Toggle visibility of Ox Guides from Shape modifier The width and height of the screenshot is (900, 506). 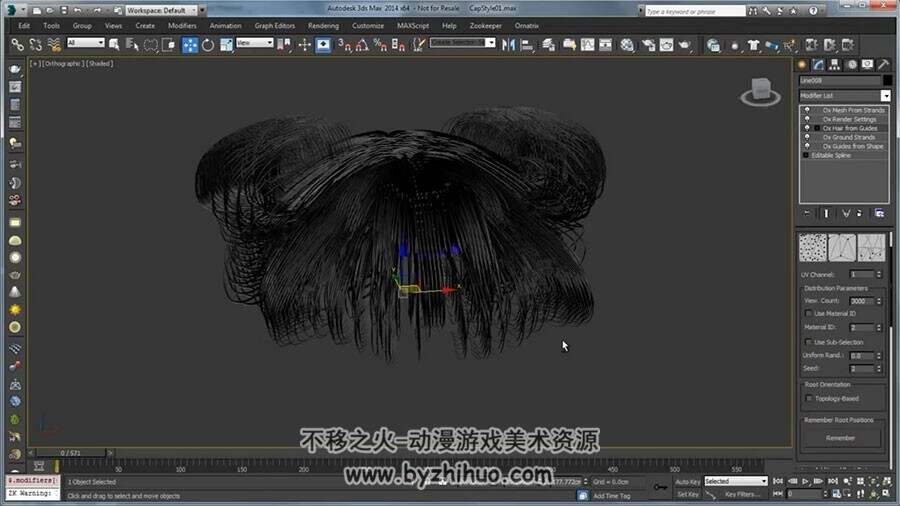point(807,146)
